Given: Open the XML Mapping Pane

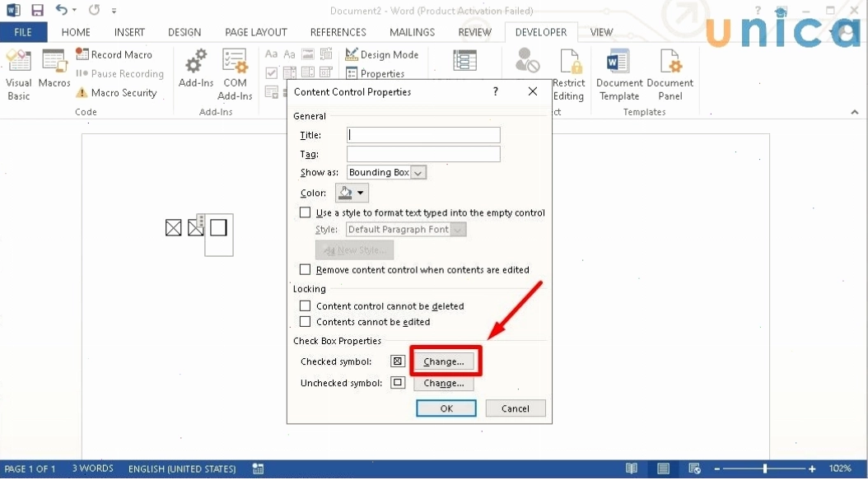Looking at the screenshot, I should tap(465, 60).
